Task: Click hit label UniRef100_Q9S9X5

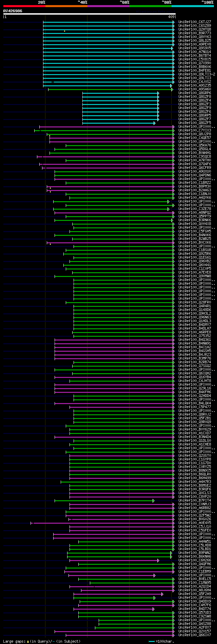Action: pyautogui.click(x=195, y=48)
